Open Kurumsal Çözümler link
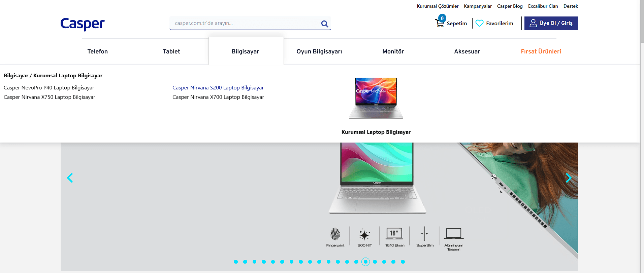The height and width of the screenshot is (273, 644). (x=438, y=6)
